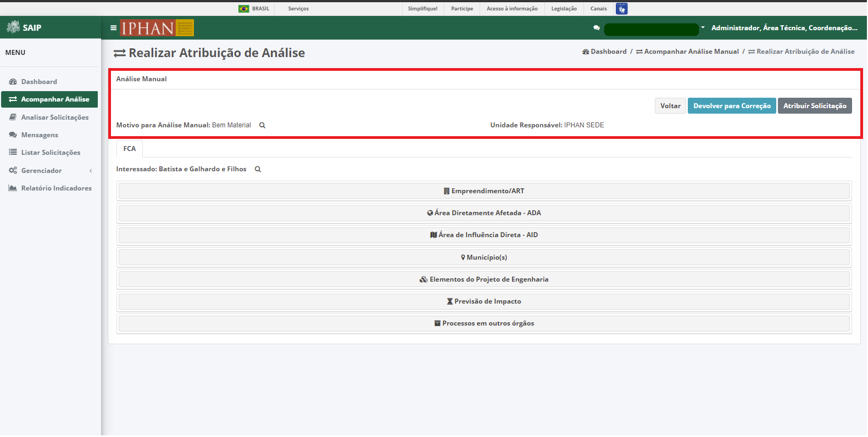Open the IPHAN logo link

coord(157,28)
